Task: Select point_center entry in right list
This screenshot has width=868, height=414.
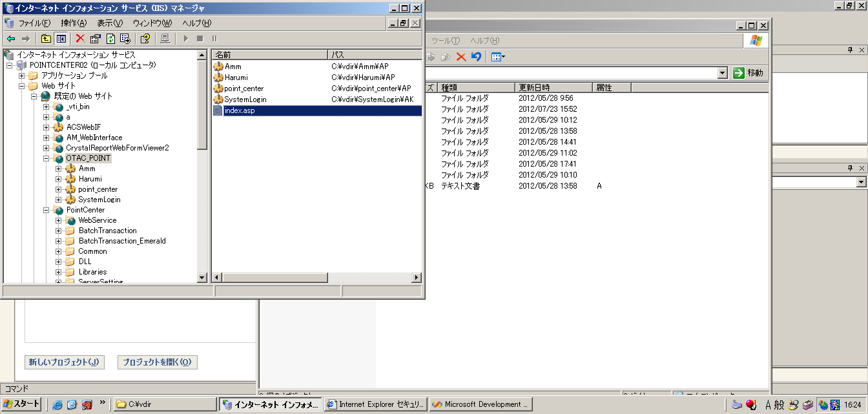Action: tap(243, 88)
